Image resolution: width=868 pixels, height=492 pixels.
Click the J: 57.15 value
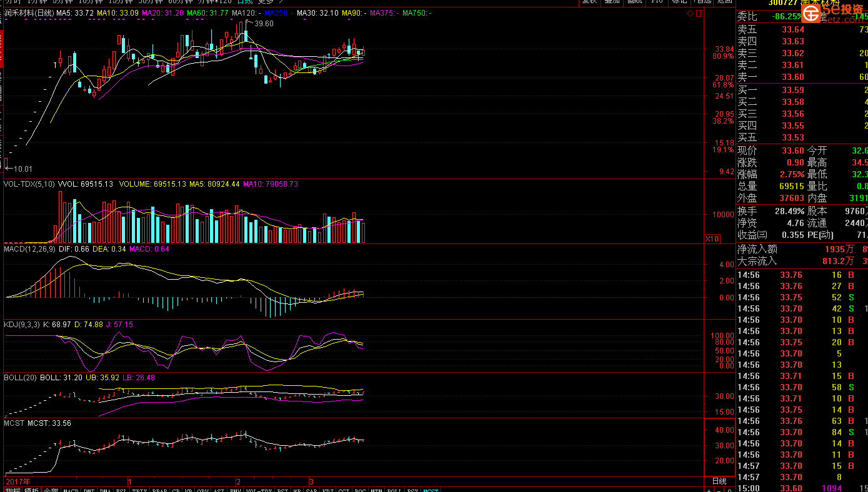pyautogui.click(x=119, y=325)
